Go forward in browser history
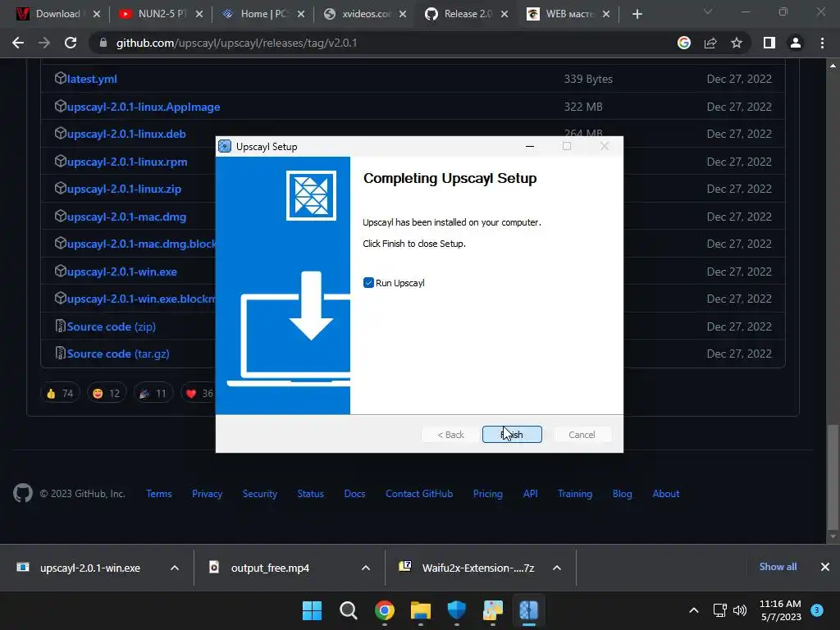 point(44,43)
